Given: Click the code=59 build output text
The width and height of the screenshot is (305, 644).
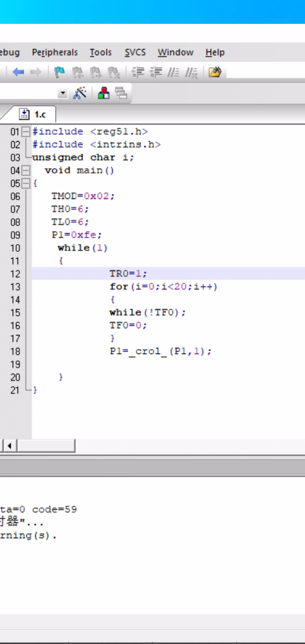Looking at the screenshot, I should [x=54, y=509].
